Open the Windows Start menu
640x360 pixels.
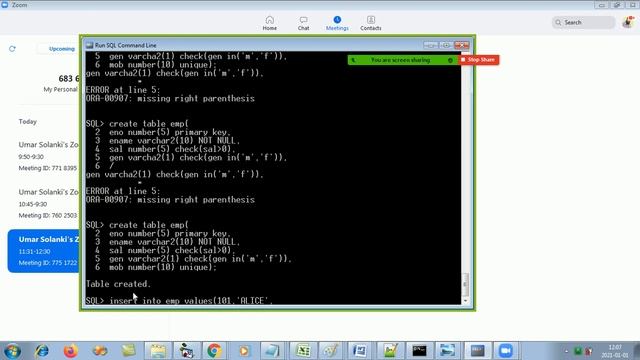(12, 351)
